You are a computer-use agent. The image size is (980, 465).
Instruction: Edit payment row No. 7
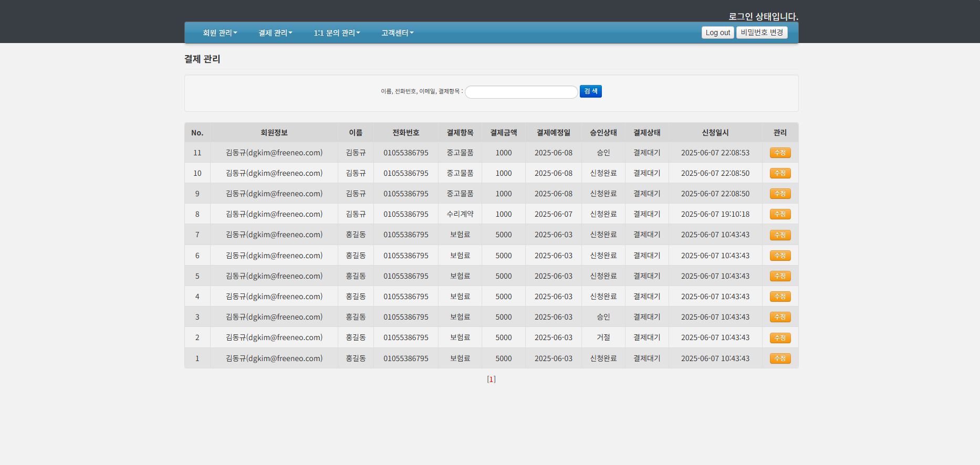pyautogui.click(x=780, y=235)
